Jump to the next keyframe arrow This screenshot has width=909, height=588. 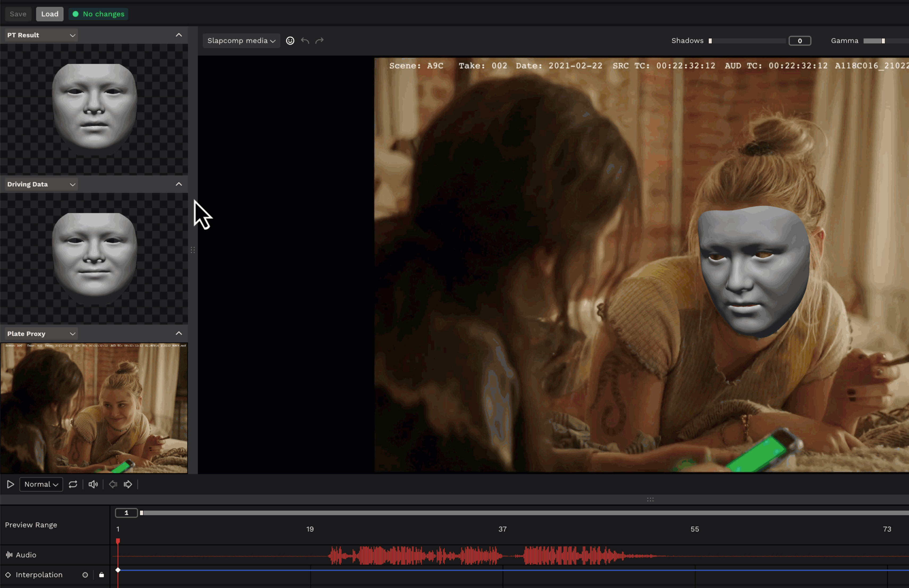coord(128,484)
